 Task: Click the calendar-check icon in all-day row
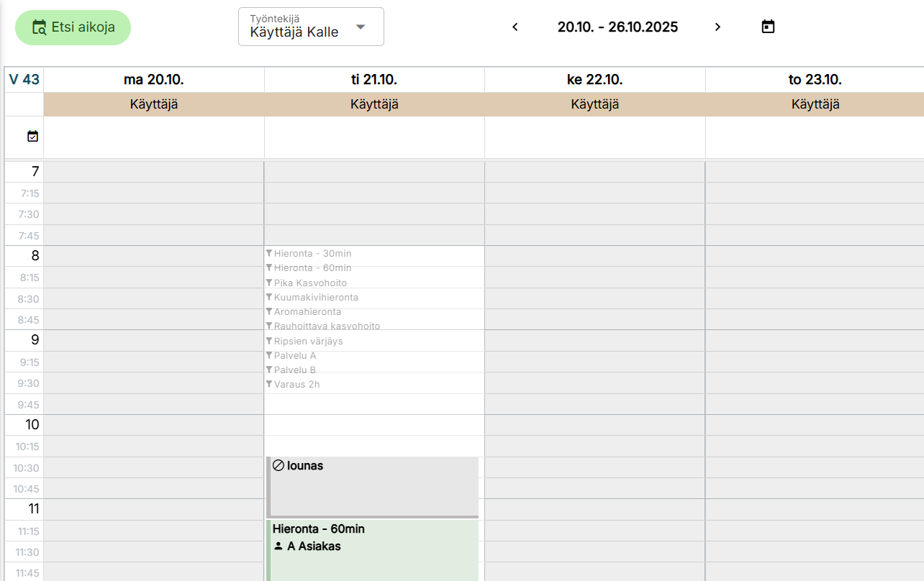(x=32, y=136)
